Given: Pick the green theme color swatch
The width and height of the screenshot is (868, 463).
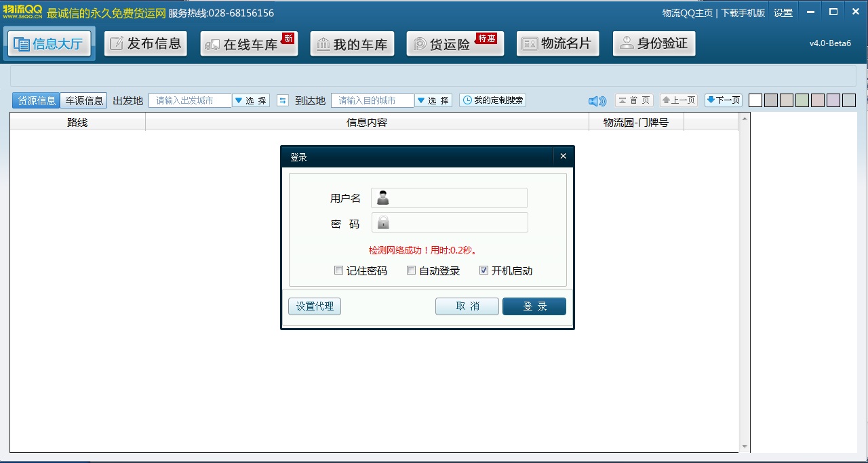Looking at the screenshot, I should (x=802, y=100).
